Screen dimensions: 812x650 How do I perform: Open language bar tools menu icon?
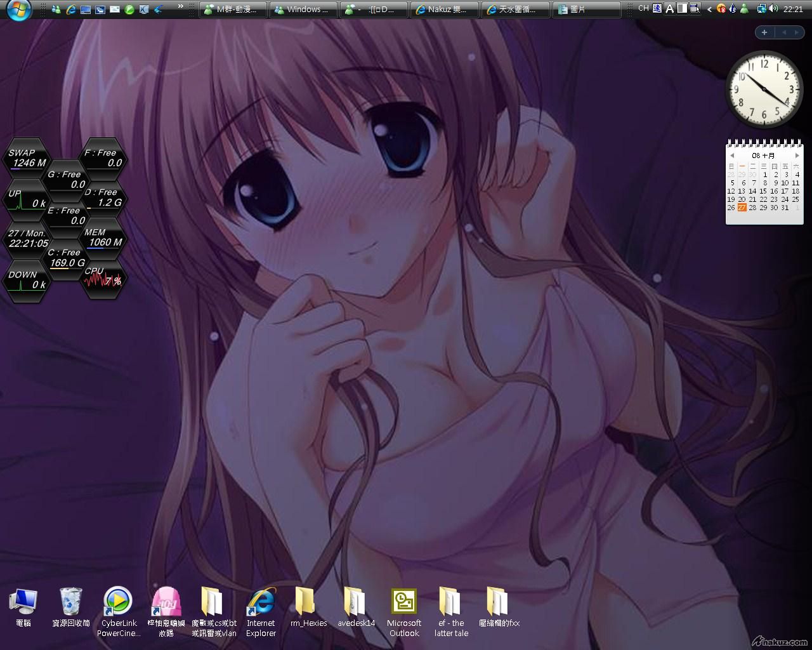coord(695,9)
